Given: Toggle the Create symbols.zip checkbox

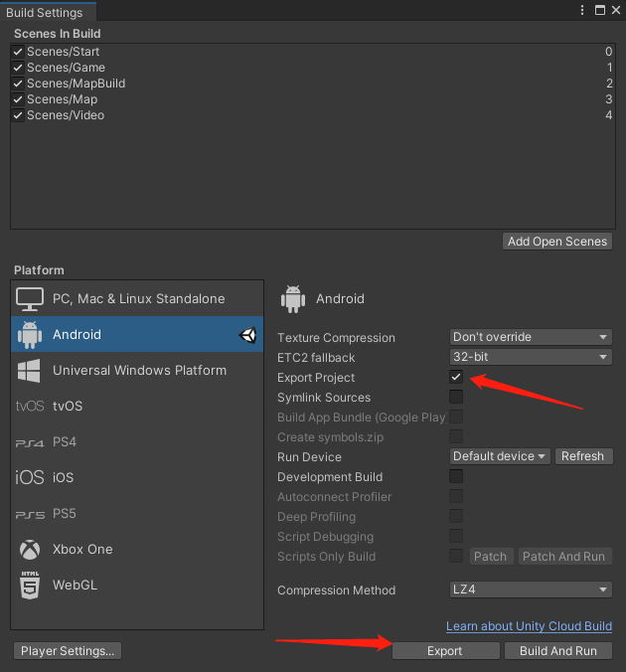Looking at the screenshot, I should 456,436.
